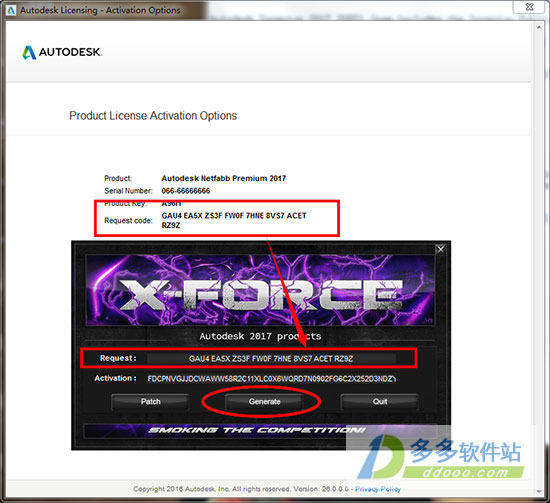
Task: Click the Patch button in X-Force
Action: pyautogui.click(x=150, y=402)
